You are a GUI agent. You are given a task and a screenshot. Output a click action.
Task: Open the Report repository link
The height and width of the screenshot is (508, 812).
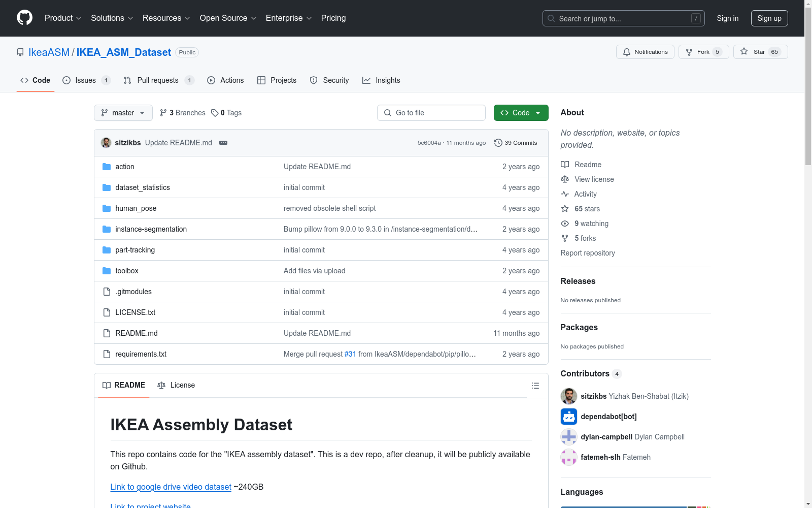pos(588,253)
